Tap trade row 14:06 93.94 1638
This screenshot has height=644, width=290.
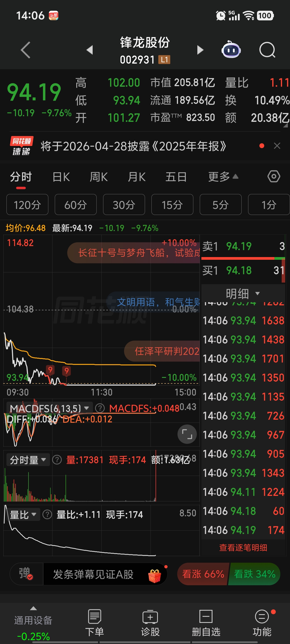[243, 320]
